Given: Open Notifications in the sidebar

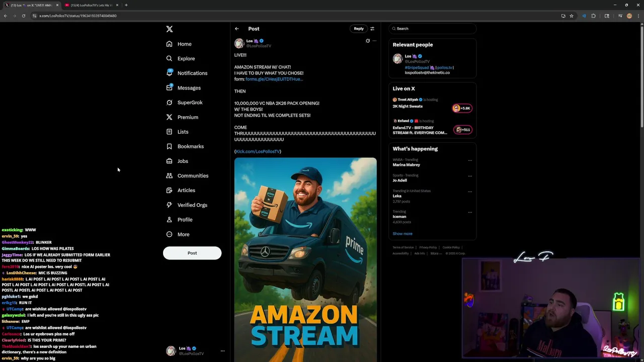Looking at the screenshot, I should 187,73.
